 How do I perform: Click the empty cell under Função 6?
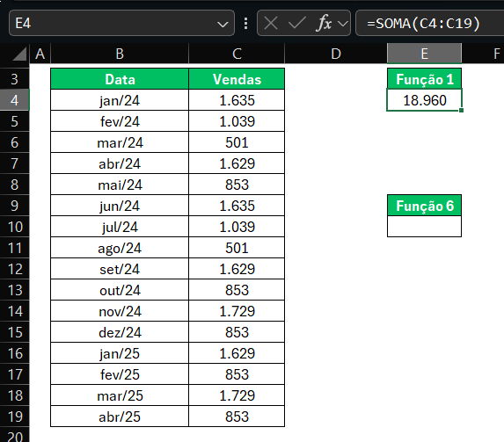[x=424, y=227]
